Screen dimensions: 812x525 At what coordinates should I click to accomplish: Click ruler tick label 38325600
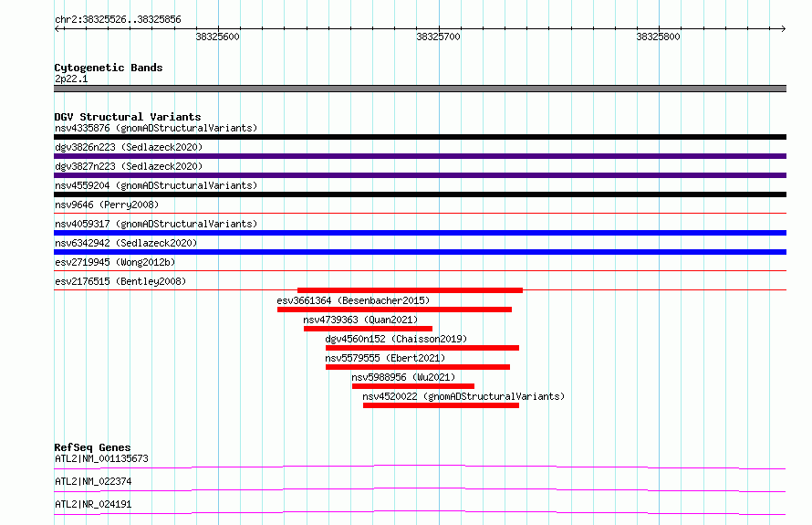click(217, 37)
